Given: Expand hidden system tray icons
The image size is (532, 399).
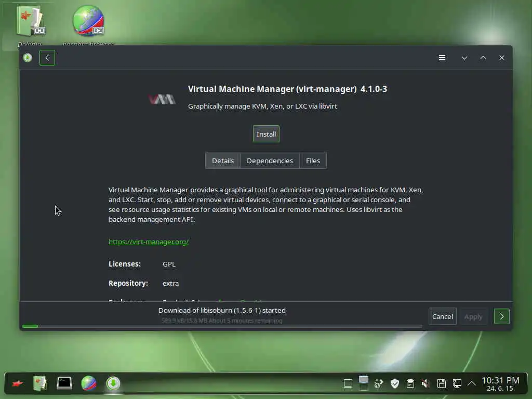Looking at the screenshot, I should tap(472, 384).
